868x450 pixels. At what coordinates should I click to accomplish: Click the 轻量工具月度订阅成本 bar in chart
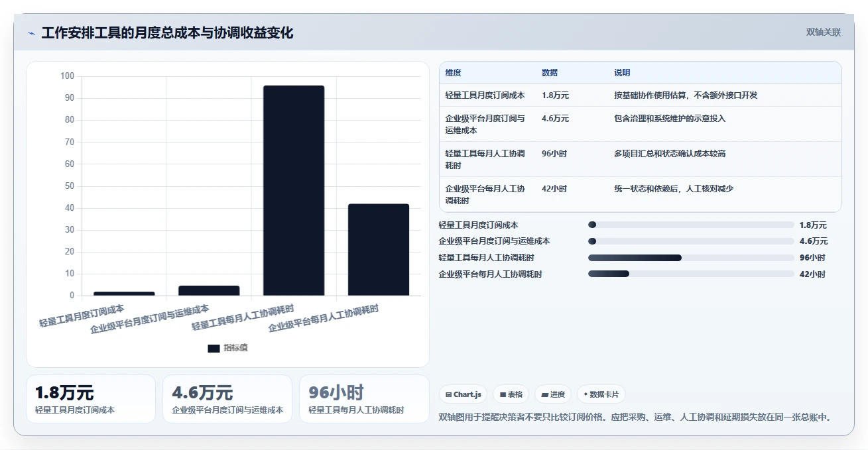point(124,294)
